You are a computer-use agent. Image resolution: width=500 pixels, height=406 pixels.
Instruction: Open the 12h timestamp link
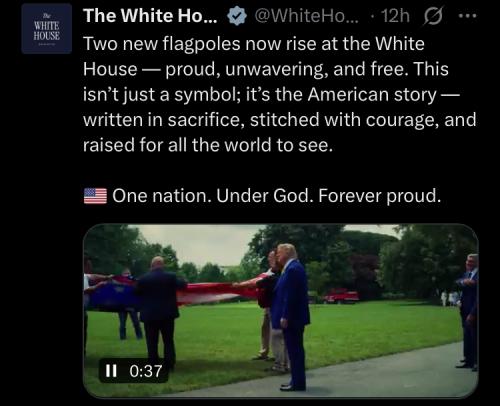396,16
